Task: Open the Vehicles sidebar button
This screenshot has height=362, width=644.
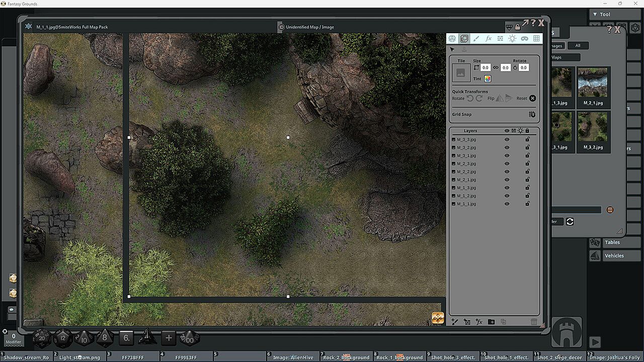Action: (614, 256)
